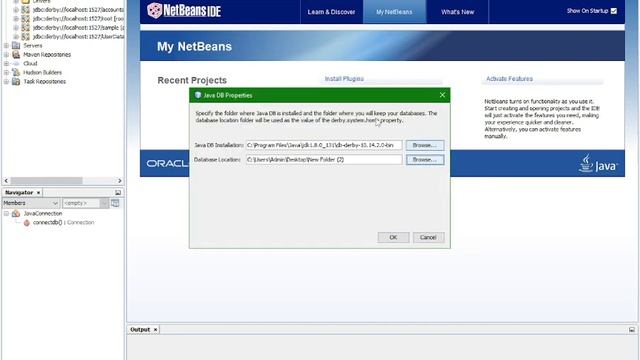Select the Hudson Builders tree row
Image resolution: width=640 pixels, height=360 pixels.
click(x=42, y=72)
